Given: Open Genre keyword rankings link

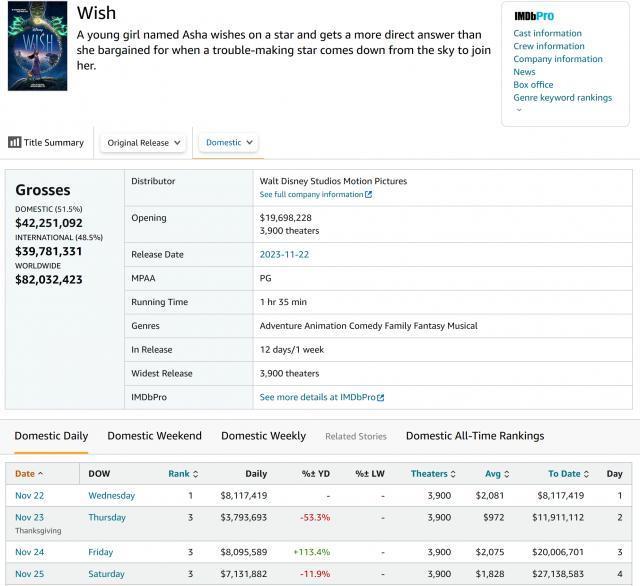Looking at the screenshot, I should coord(562,98).
